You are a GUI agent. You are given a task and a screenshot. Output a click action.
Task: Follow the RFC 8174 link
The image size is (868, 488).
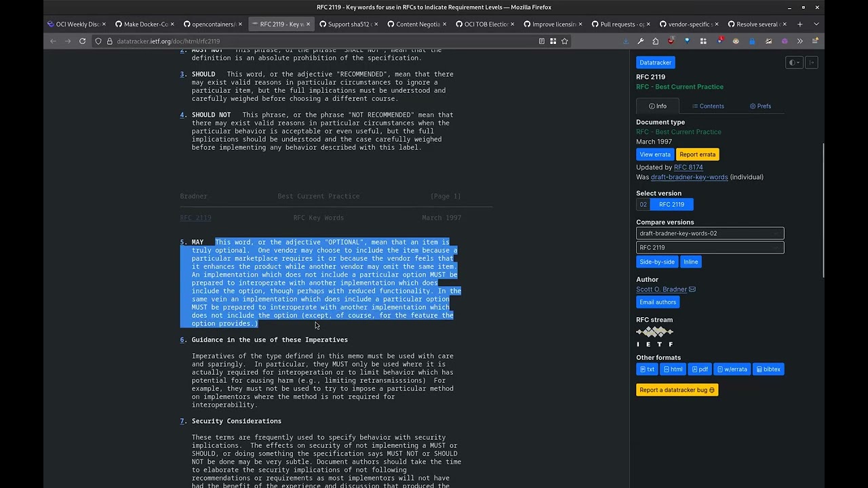(x=688, y=167)
